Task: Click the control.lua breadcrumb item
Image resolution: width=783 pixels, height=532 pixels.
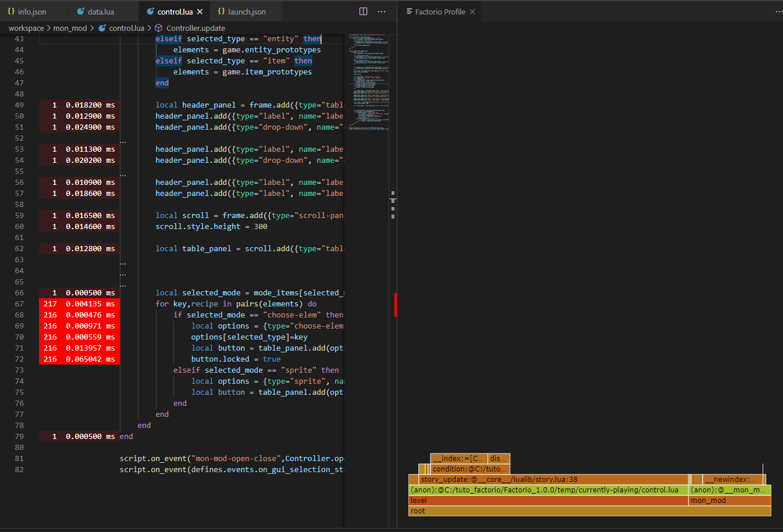Action: [x=126, y=28]
